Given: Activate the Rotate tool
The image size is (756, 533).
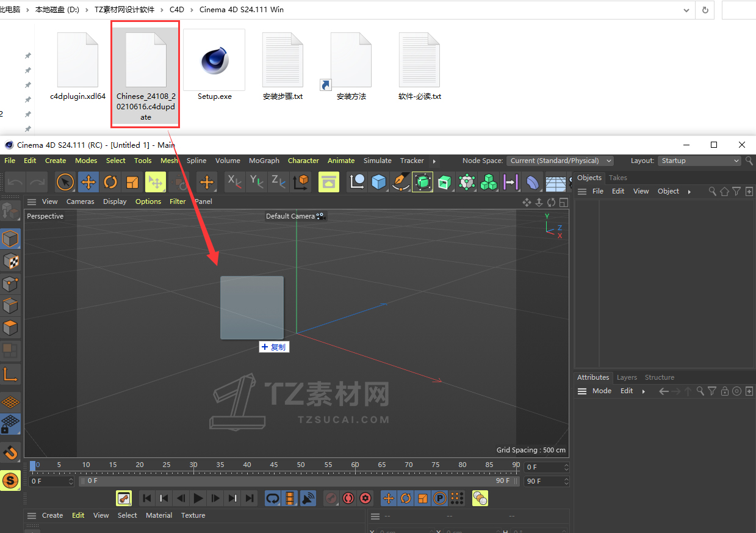Looking at the screenshot, I should click(110, 182).
